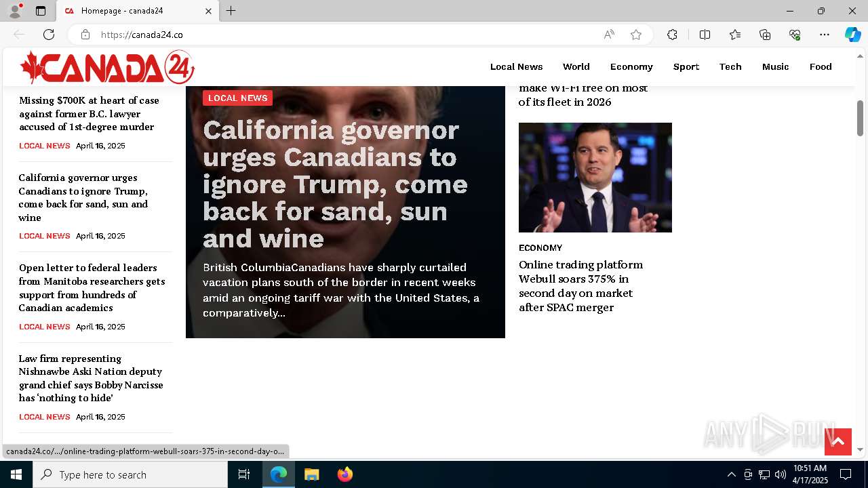The height and width of the screenshot is (488, 868).
Task: Click the scrollbar down arrow
Action: (860, 449)
